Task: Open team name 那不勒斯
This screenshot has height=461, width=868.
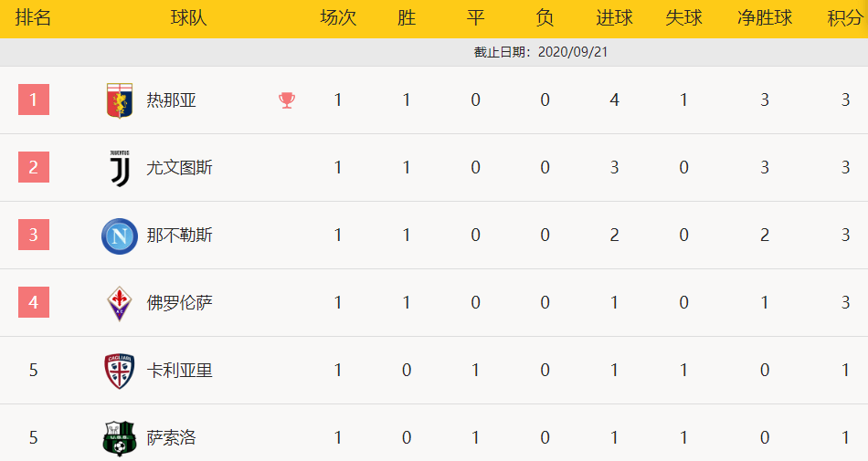Action: click(179, 235)
